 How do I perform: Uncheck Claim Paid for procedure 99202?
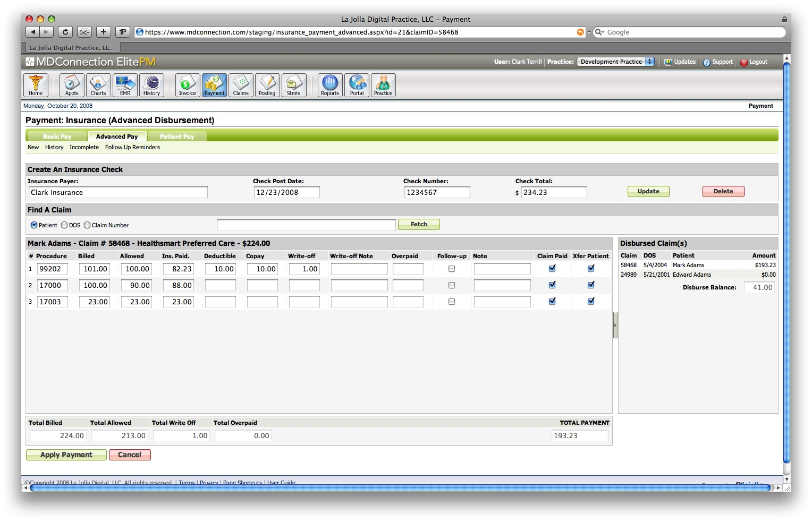(552, 268)
